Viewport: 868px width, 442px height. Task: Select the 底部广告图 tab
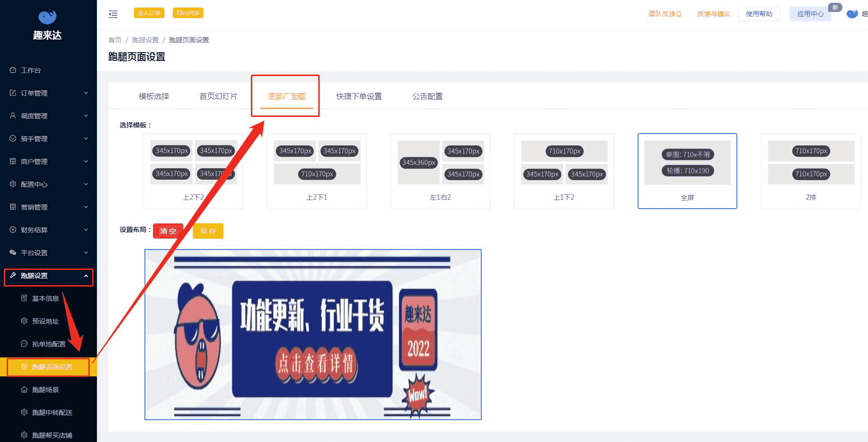287,96
